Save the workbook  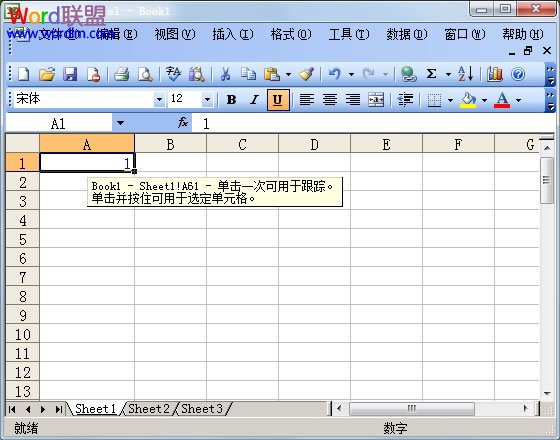70,74
